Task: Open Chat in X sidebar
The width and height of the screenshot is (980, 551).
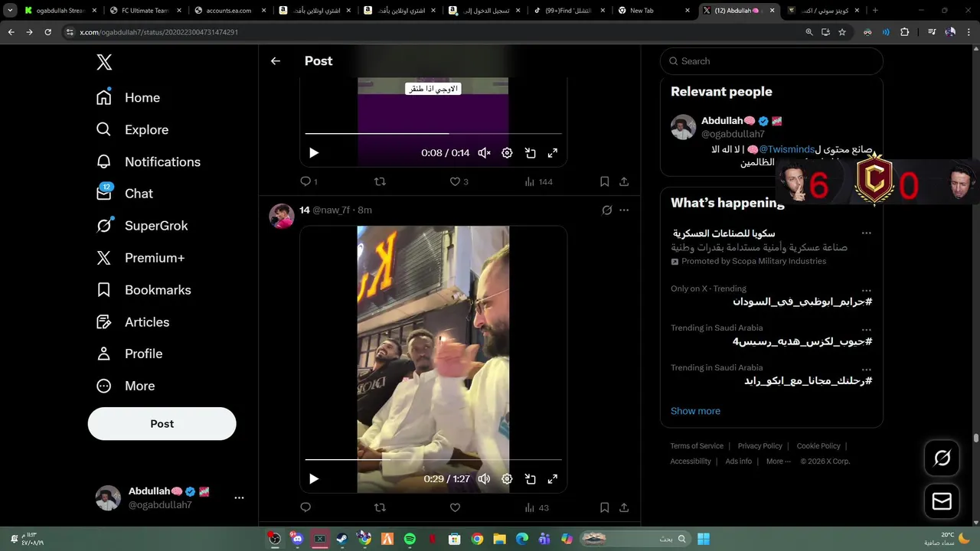Action: coord(125,194)
